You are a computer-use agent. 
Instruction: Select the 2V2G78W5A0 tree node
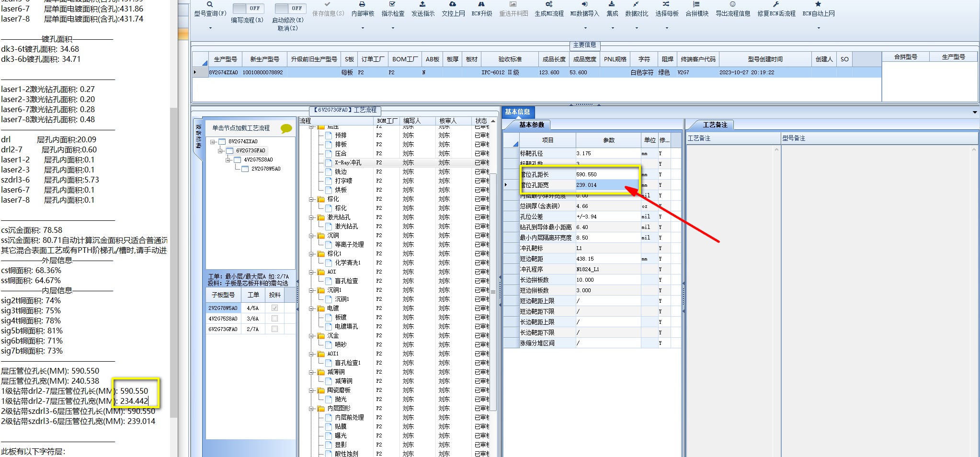(266, 169)
